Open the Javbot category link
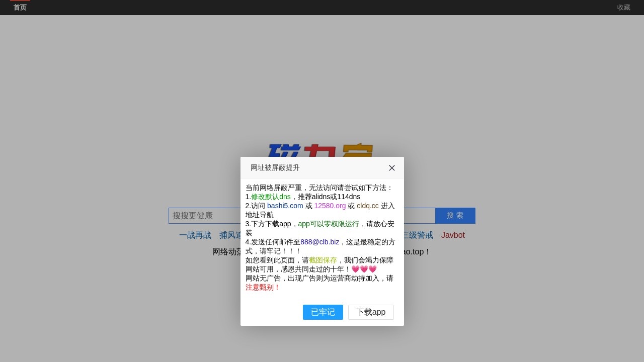This screenshot has width=644, height=362. point(453,235)
